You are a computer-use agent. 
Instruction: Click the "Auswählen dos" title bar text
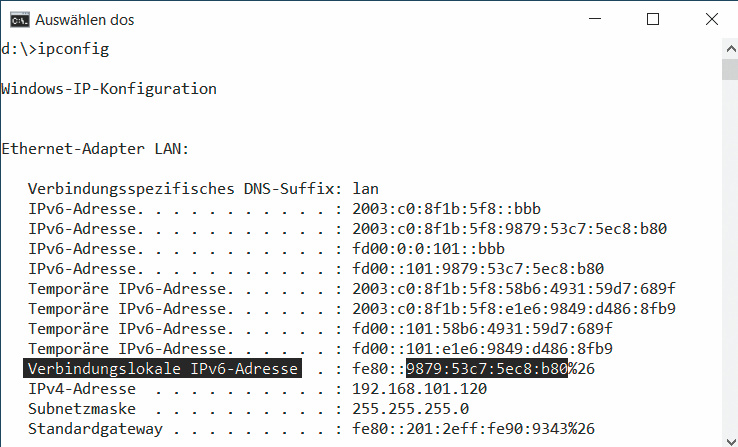pyautogui.click(x=84, y=20)
